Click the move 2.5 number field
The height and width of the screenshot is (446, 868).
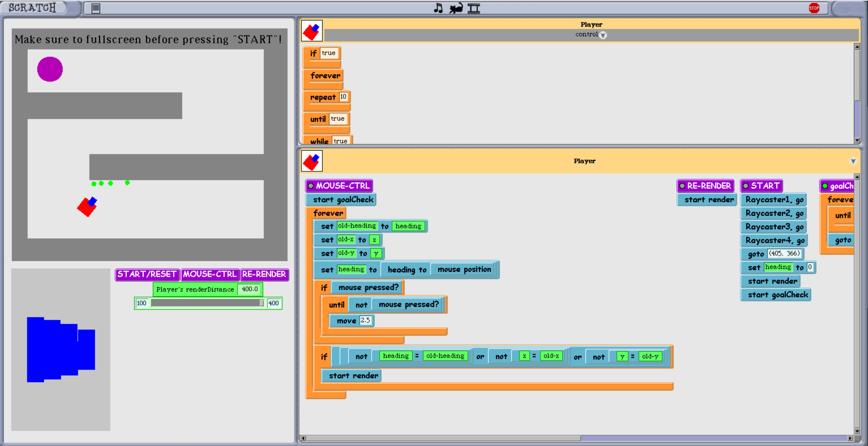366,320
